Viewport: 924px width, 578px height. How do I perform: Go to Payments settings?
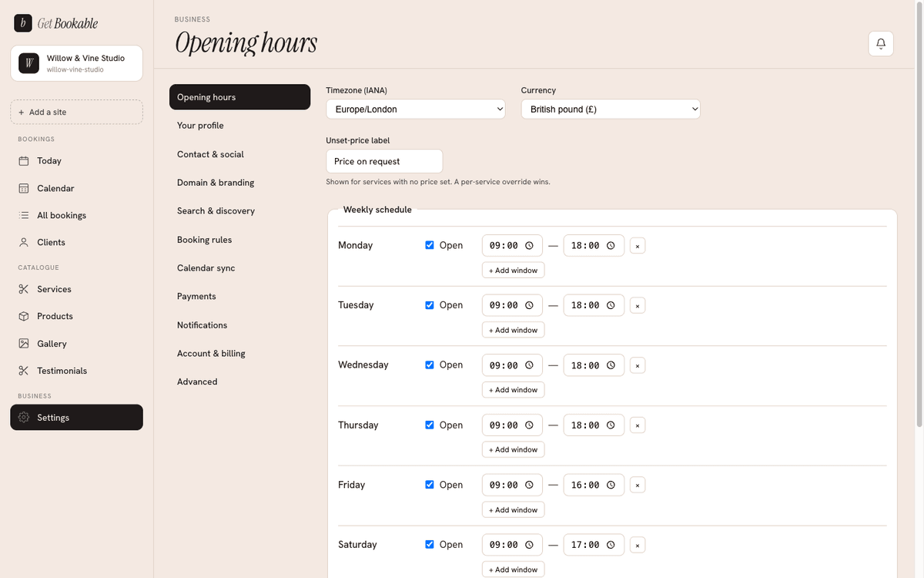239,297
